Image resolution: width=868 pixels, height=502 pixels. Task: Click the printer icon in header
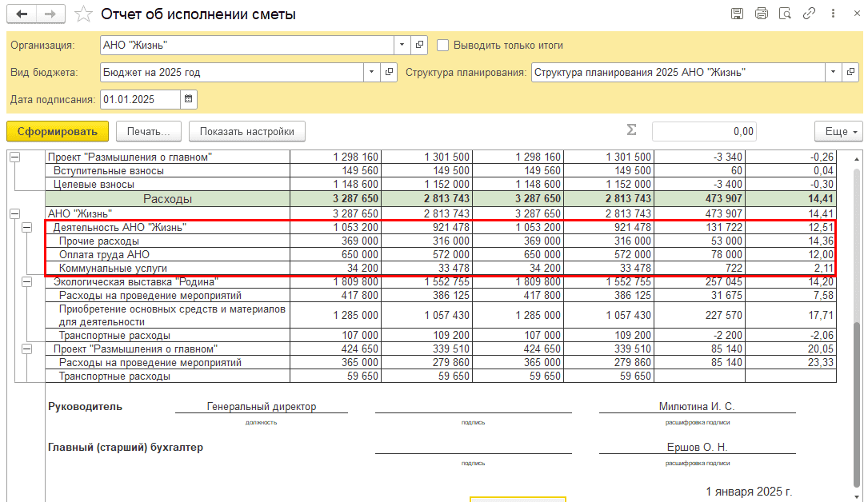[x=761, y=14]
